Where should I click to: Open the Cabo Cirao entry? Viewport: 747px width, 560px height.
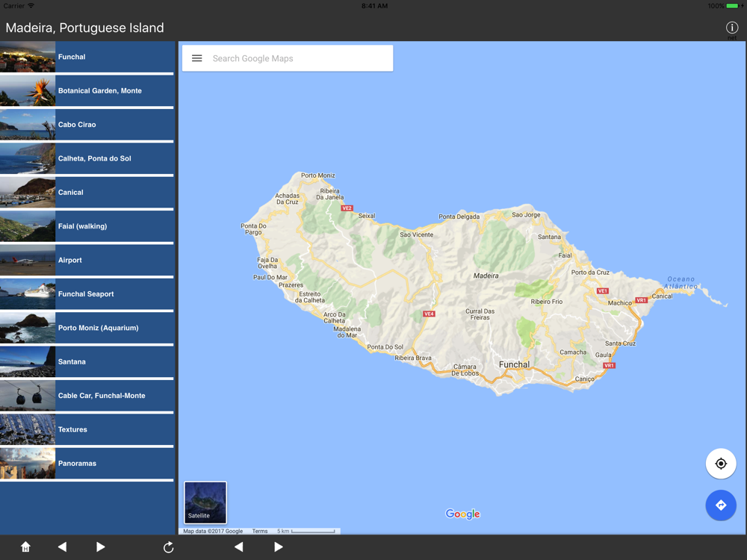coord(87,124)
